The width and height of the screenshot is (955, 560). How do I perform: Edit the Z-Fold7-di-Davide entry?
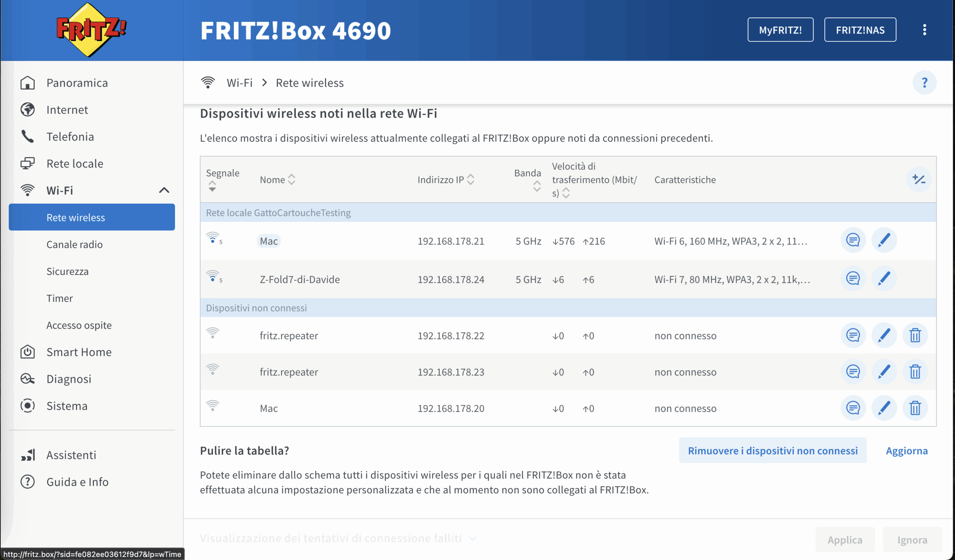tap(884, 278)
